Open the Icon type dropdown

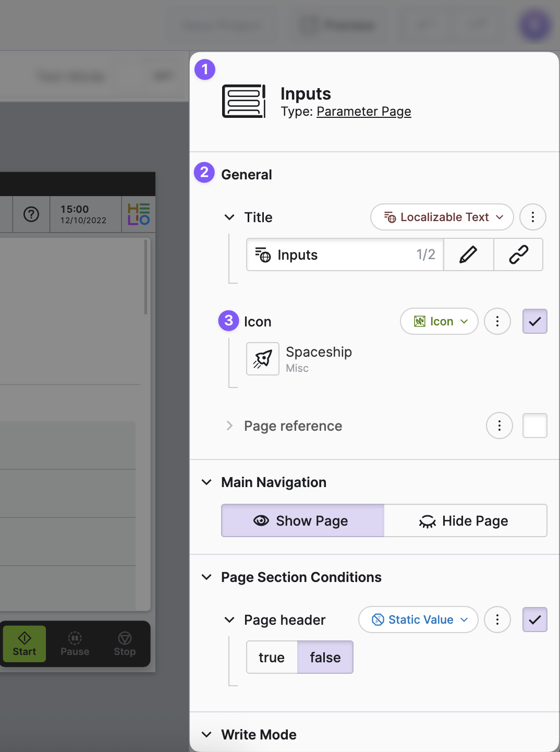(439, 321)
